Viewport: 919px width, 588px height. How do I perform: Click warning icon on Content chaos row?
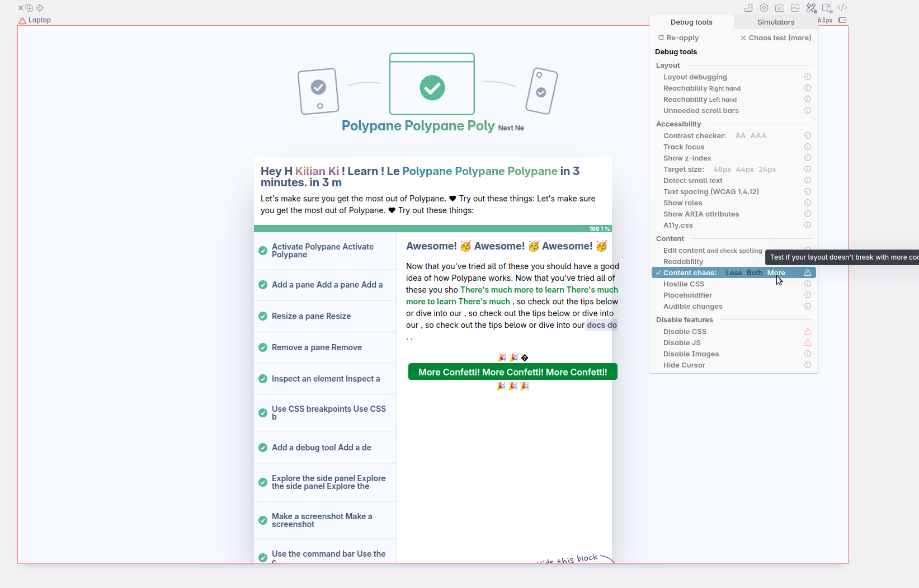tap(808, 272)
